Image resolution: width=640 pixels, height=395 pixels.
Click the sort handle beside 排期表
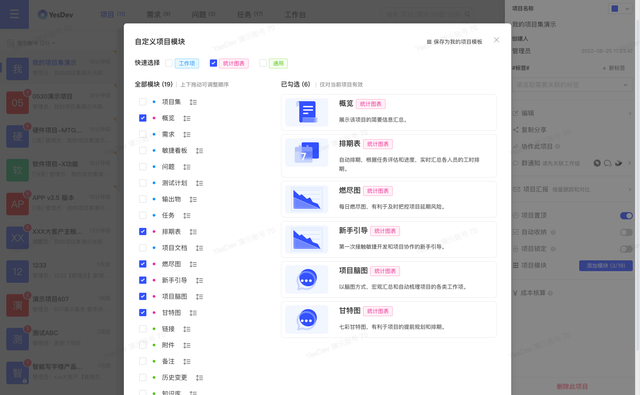tap(193, 232)
